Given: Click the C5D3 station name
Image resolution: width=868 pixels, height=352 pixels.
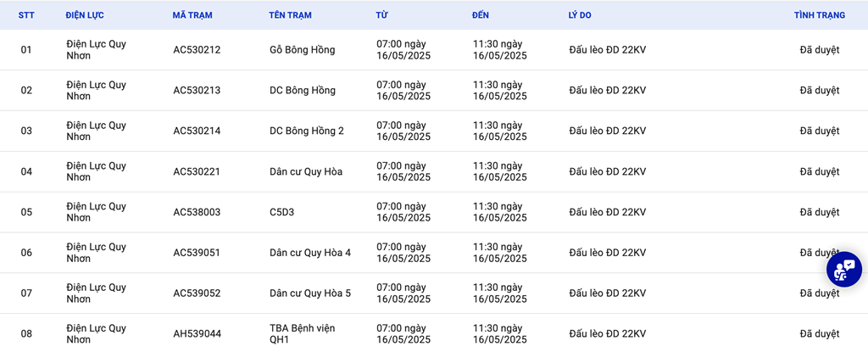Looking at the screenshot, I should pos(281,213).
